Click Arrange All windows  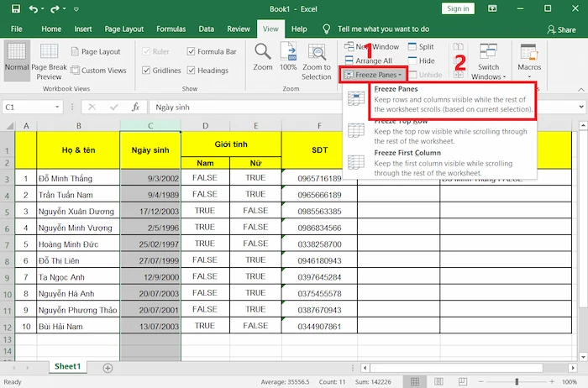[x=369, y=60]
